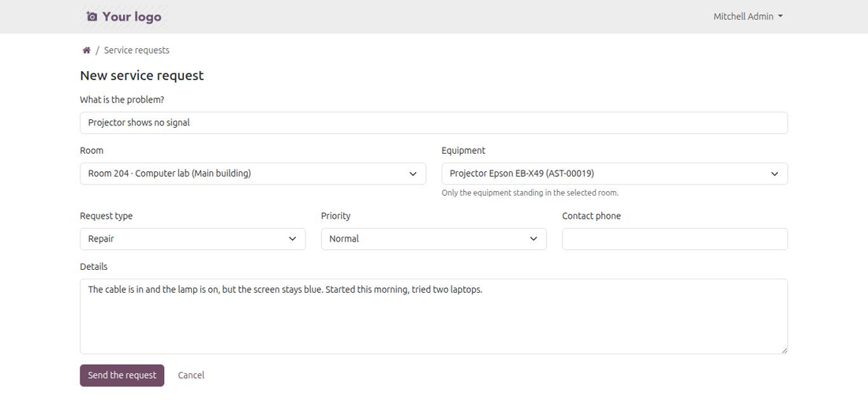Click the 'Details' label
Image resolution: width=868 pixels, height=419 pixels.
94,267
